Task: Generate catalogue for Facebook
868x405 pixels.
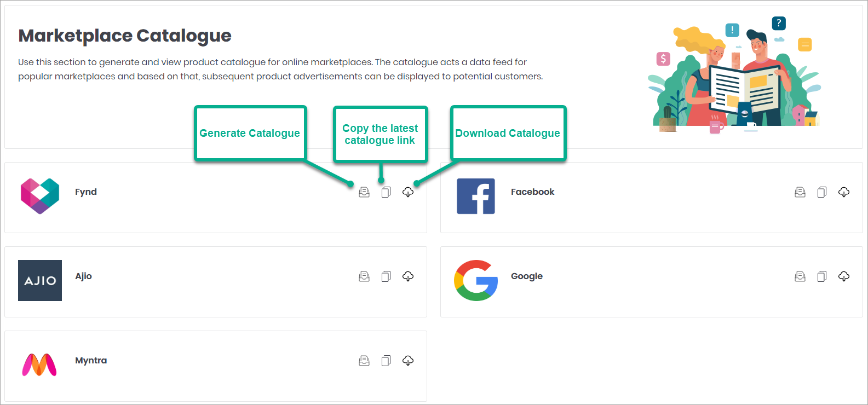Action: pos(800,192)
